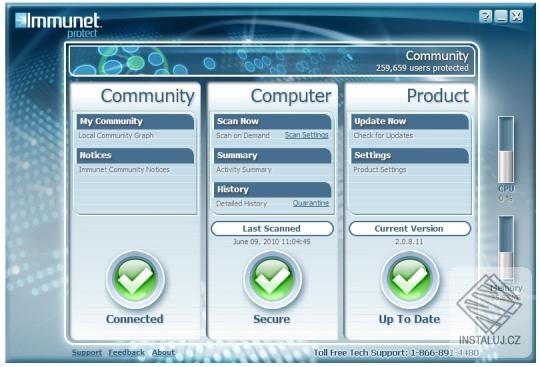Click the Connected green checkmark icon
Image resolution: width=540 pixels, height=367 pixels.
(135, 279)
